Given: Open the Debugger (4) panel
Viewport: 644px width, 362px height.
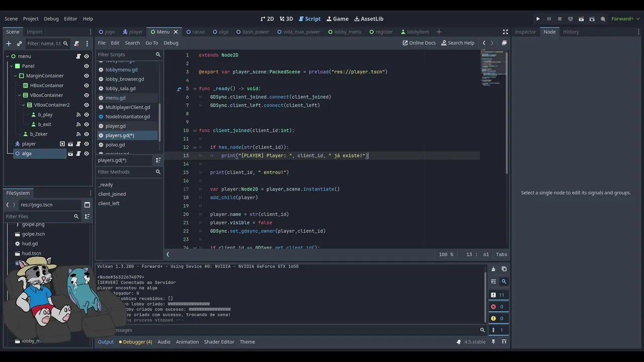Looking at the screenshot, I should coord(136,342).
